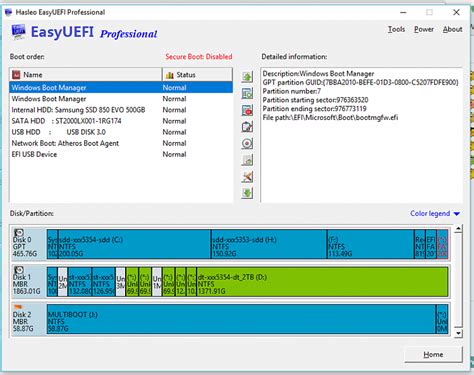Select the MULTIBOOT (J:) partition on Disk 2
This screenshot has height=375, width=474.
pos(241,319)
